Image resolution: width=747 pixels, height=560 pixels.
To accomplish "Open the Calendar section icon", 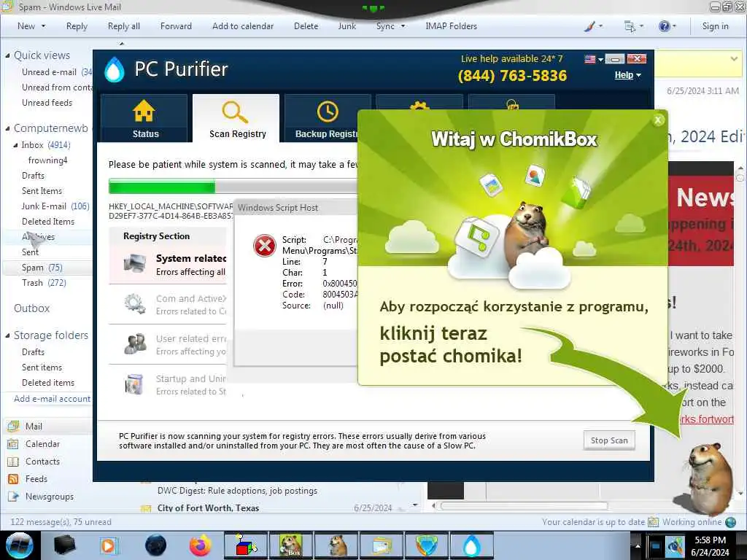I will 13,444.
